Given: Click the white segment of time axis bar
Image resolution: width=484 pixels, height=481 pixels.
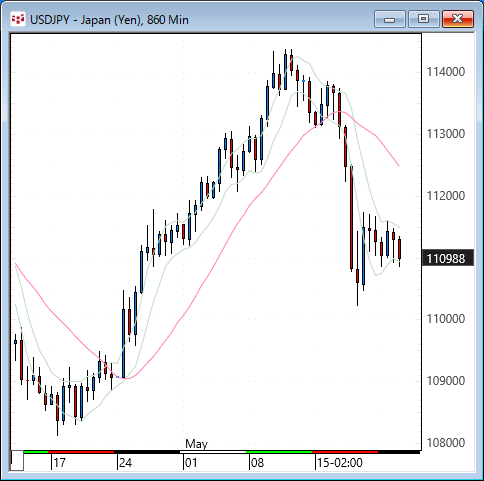Looking at the screenshot, I should point(213,452).
